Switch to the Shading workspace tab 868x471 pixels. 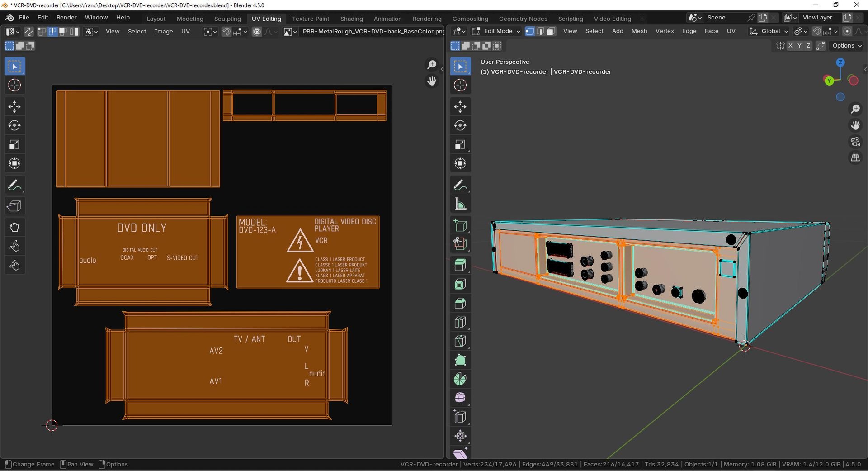click(x=351, y=19)
